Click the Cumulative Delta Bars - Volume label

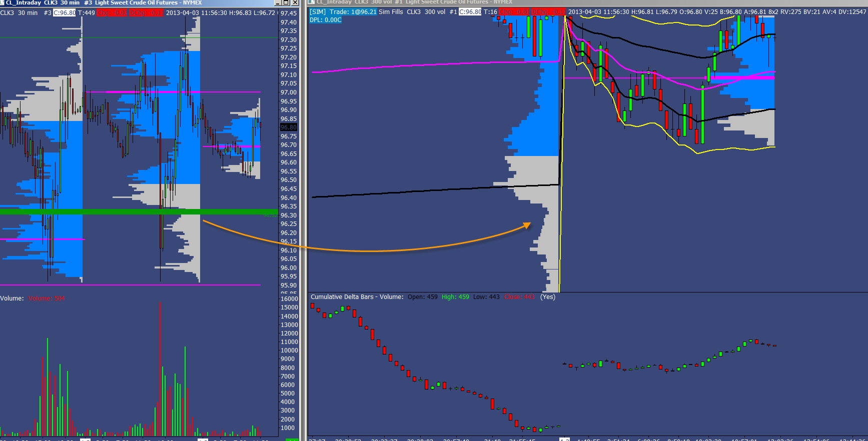[x=357, y=297]
